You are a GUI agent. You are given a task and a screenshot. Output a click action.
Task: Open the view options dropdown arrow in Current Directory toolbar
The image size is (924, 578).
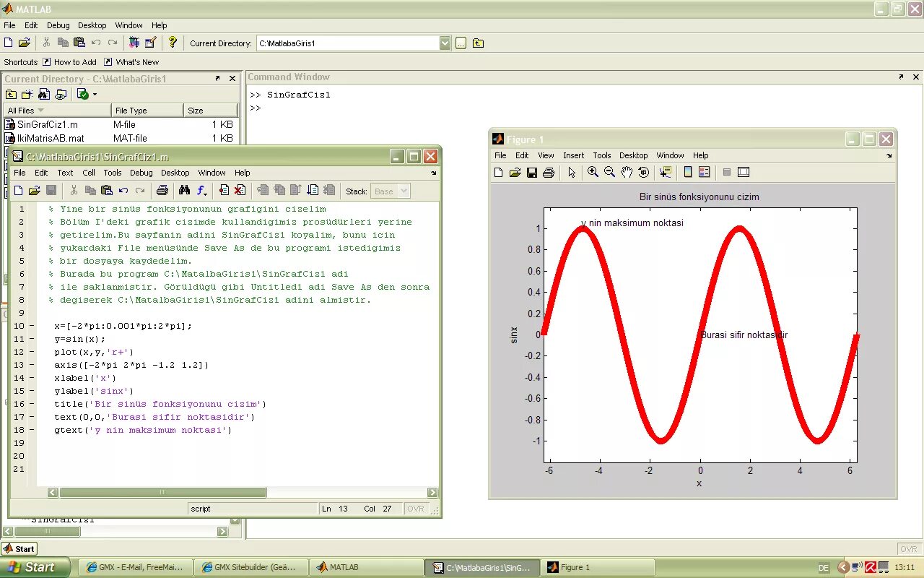95,95
